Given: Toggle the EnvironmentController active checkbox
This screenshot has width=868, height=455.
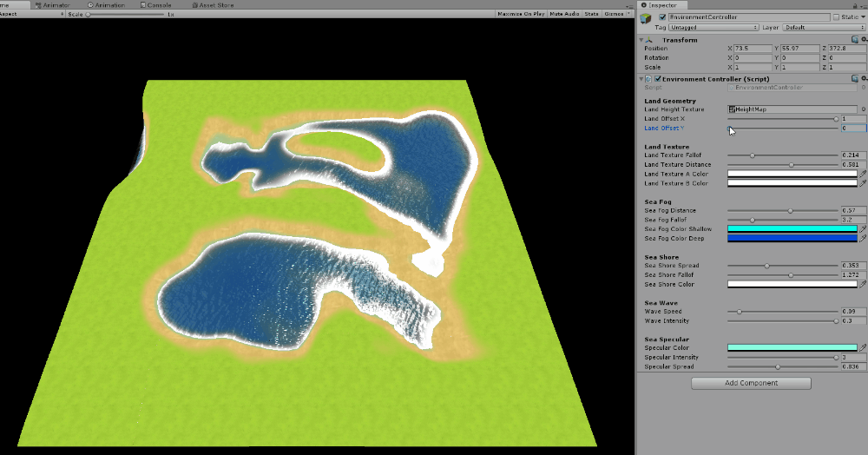Looking at the screenshot, I should point(662,17).
